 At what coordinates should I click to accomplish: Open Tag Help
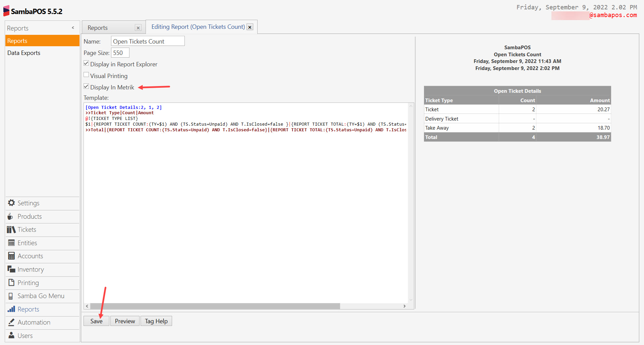[x=156, y=321]
